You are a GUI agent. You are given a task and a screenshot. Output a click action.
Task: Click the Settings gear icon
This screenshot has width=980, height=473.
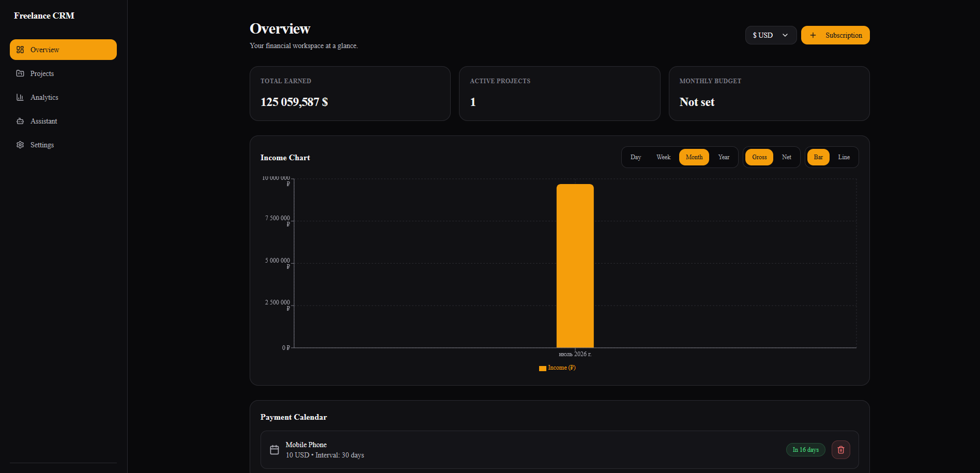click(20, 145)
